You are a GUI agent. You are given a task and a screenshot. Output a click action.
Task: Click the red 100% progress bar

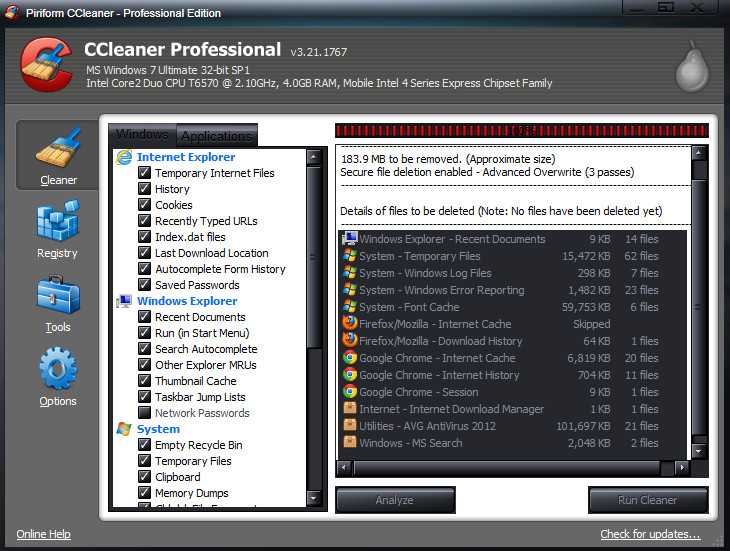pos(522,131)
